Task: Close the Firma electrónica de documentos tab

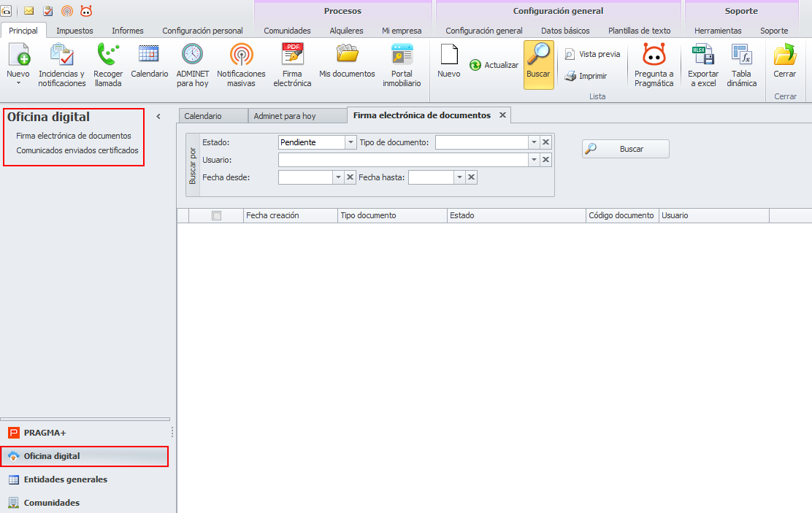Action: coord(502,115)
